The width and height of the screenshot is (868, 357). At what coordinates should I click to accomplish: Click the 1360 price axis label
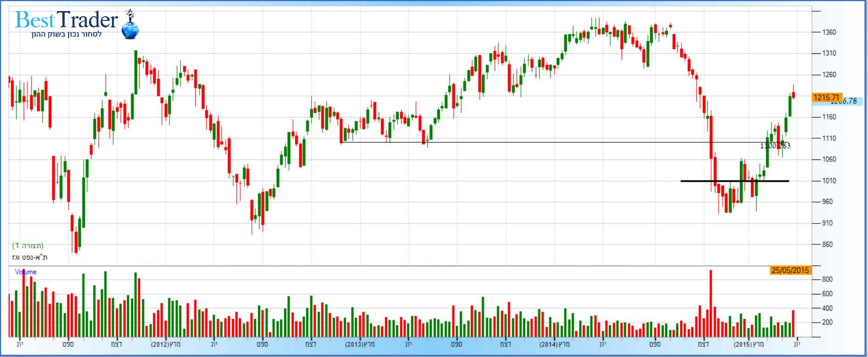click(829, 32)
